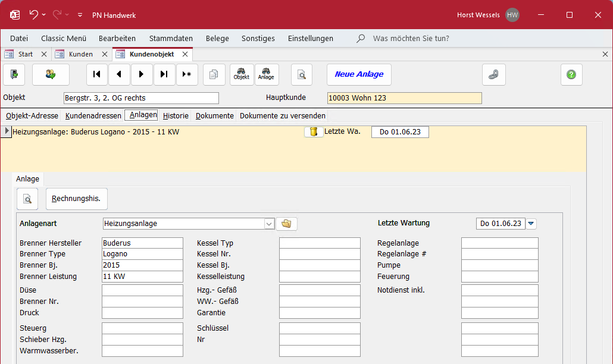Search Objekt with binoculars icon

(x=242, y=74)
